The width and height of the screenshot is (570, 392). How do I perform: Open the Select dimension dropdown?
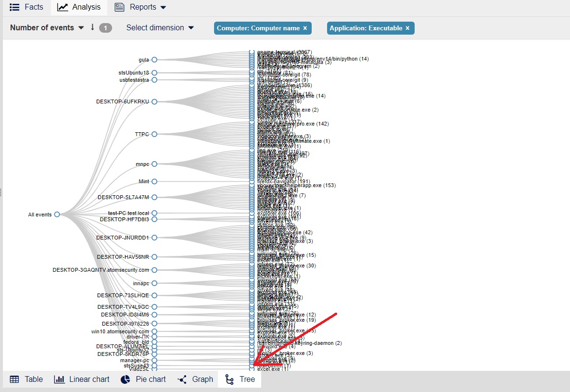pyautogui.click(x=160, y=28)
